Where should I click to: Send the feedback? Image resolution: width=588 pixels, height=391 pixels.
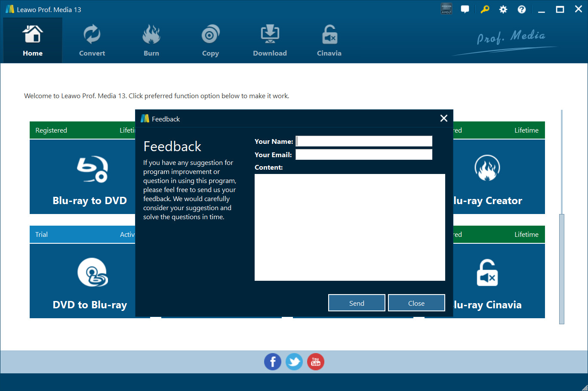click(x=357, y=303)
